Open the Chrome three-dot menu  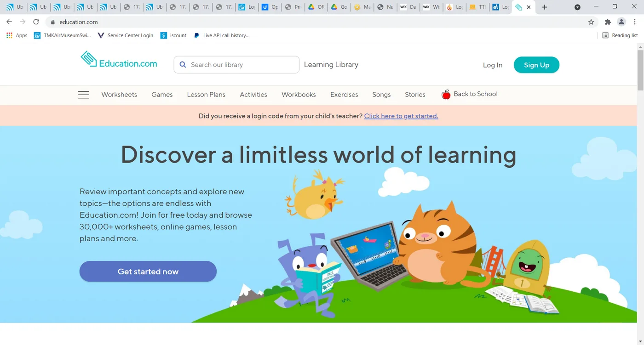(x=635, y=22)
